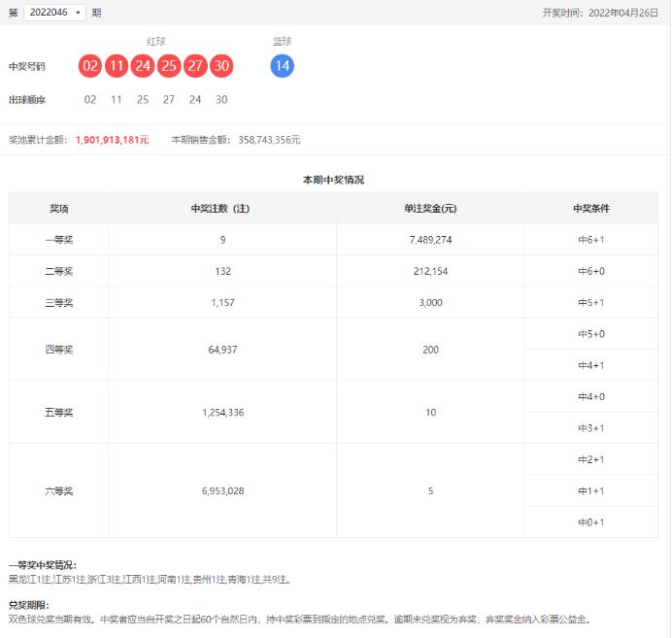Click the 单注奖金(元) column header

(x=430, y=209)
